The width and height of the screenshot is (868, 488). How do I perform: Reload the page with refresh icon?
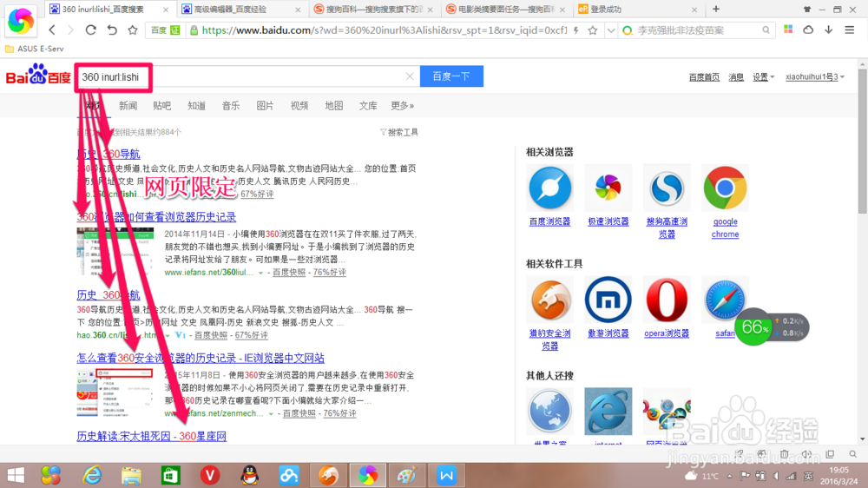pyautogui.click(x=91, y=30)
